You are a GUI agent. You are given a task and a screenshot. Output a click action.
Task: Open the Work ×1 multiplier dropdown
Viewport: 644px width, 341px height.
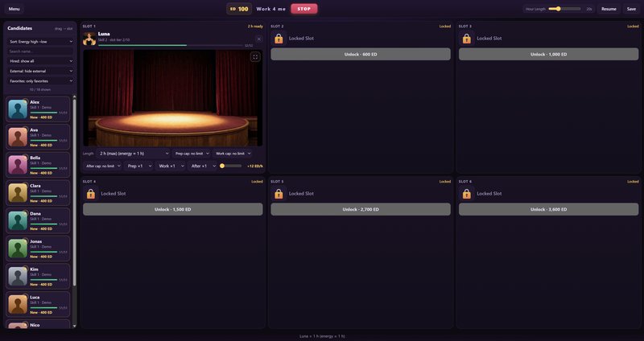pos(171,166)
